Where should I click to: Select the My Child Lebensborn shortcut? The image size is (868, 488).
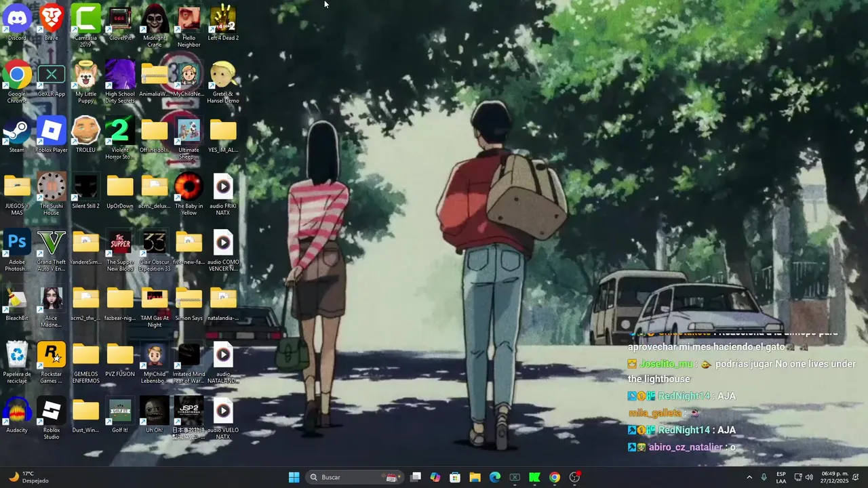click(155, 363)
